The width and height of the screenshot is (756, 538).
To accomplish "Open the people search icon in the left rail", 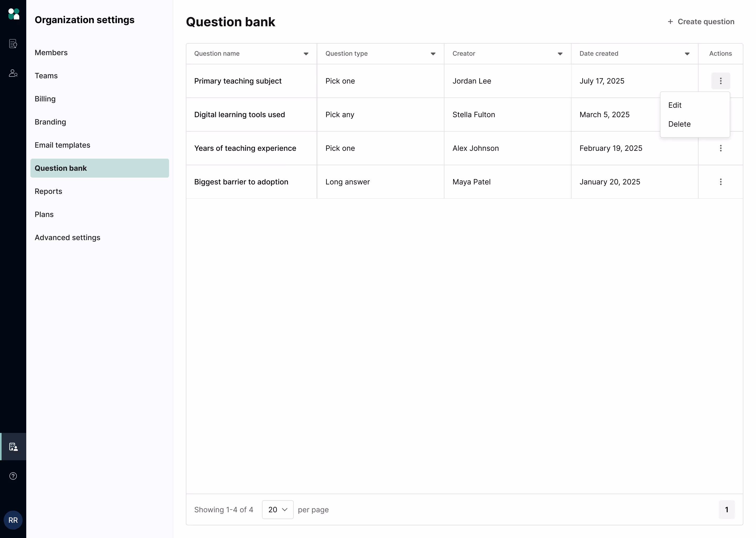I will click(13, 73).
